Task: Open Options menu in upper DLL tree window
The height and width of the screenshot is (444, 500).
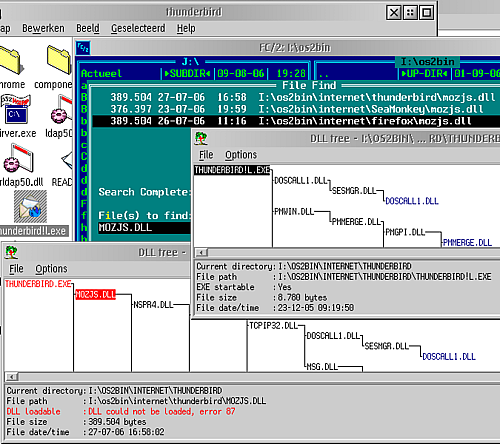Action: coord(241,155)
